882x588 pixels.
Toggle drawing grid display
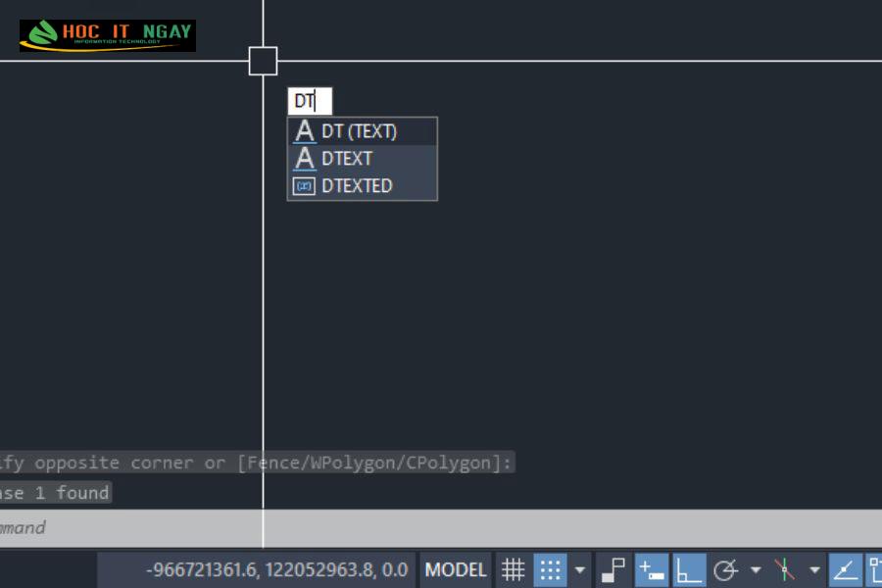pos(513,570)
